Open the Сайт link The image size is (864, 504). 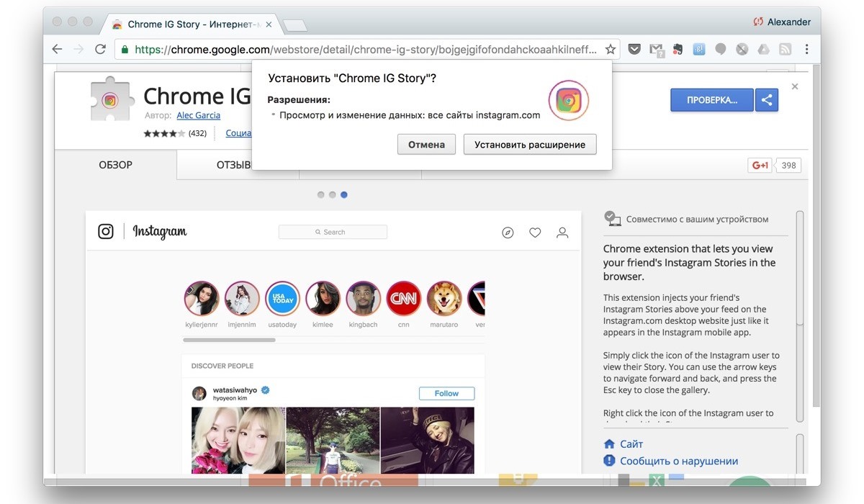(x=631, y=444)
